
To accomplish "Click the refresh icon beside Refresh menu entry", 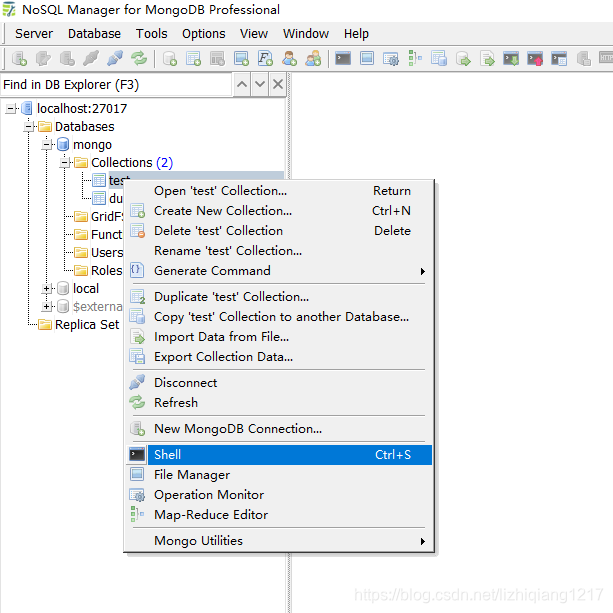I will 137,402.
